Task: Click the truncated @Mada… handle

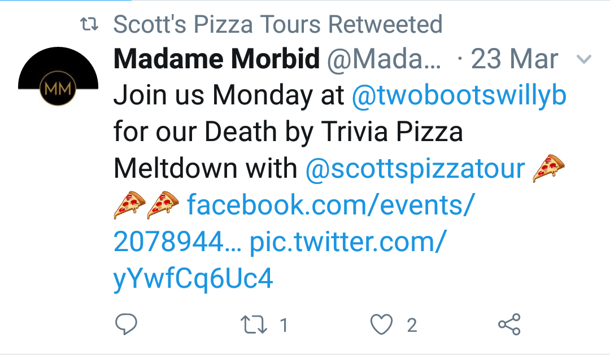Action: [384, 59]
